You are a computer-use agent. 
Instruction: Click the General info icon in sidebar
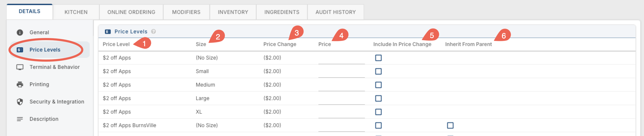pyautogui.click(x=20, y=33)
